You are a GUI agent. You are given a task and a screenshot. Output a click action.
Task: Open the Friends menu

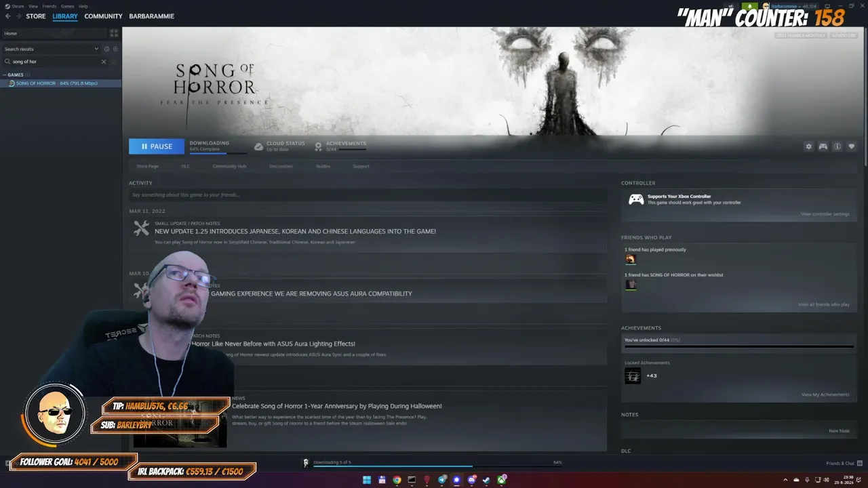click(x=50, y=6)
